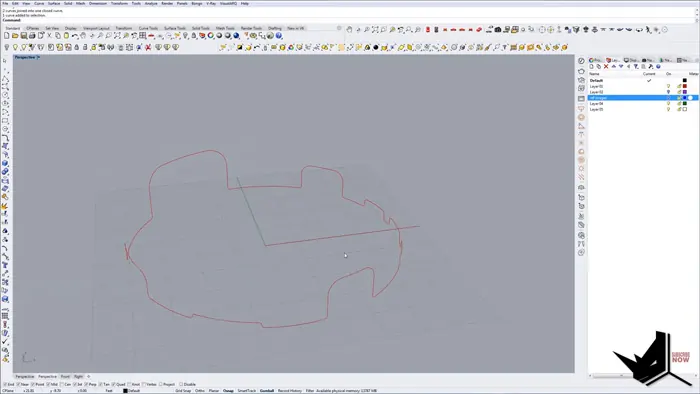Toggle Planar in status bar
Viewport: 700px width, 394px height.
(214, 390)
